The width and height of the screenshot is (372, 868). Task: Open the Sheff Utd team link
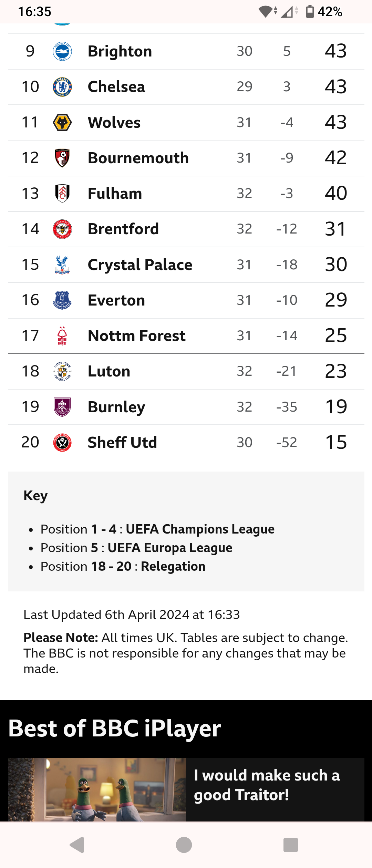click(122, 442)
